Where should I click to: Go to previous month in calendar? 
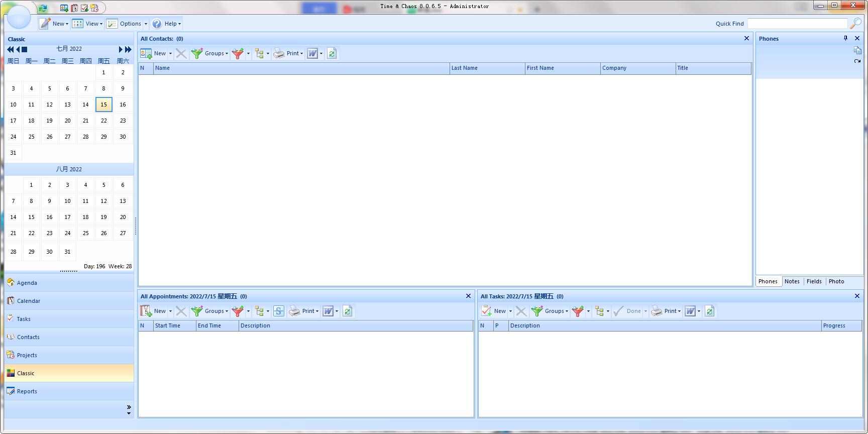pyautogui.click(x=18, y=49)
